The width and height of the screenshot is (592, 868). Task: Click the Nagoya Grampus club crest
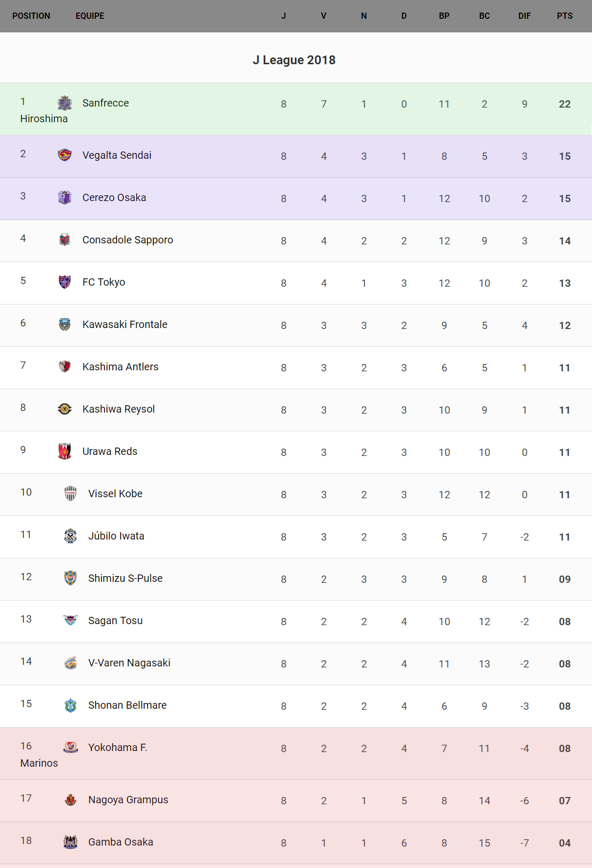tap(70, 800)
